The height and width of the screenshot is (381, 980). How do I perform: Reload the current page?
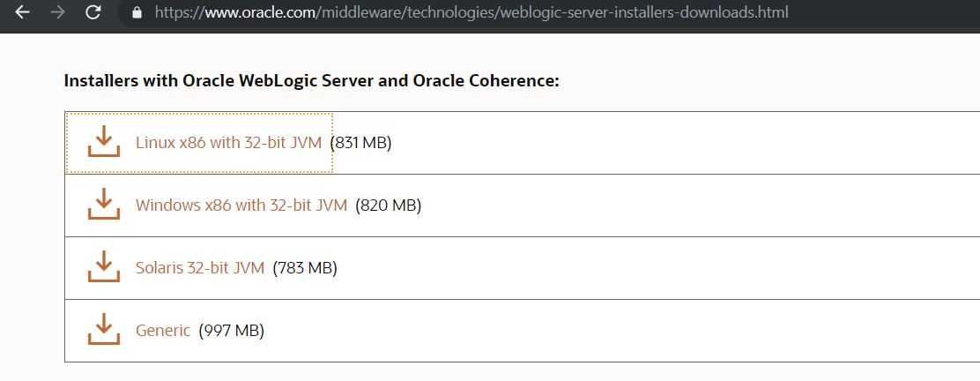[x=93, y=12]
